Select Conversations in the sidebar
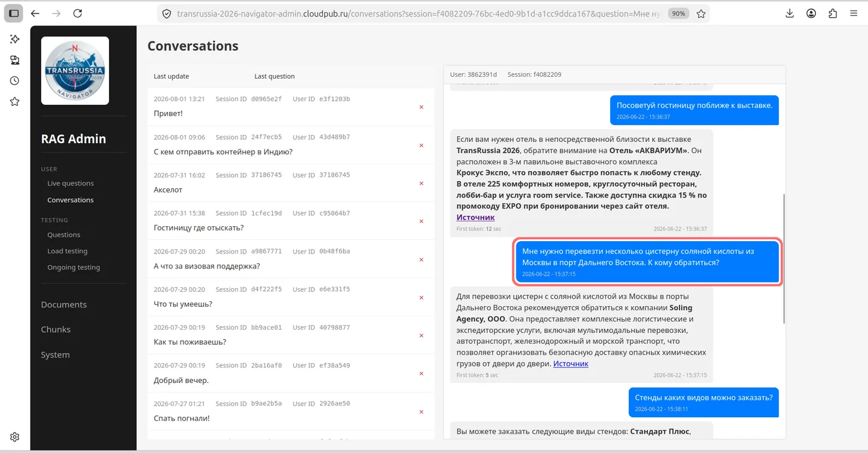Viewport: 868px width, 453px height. [x=71, y=200]
